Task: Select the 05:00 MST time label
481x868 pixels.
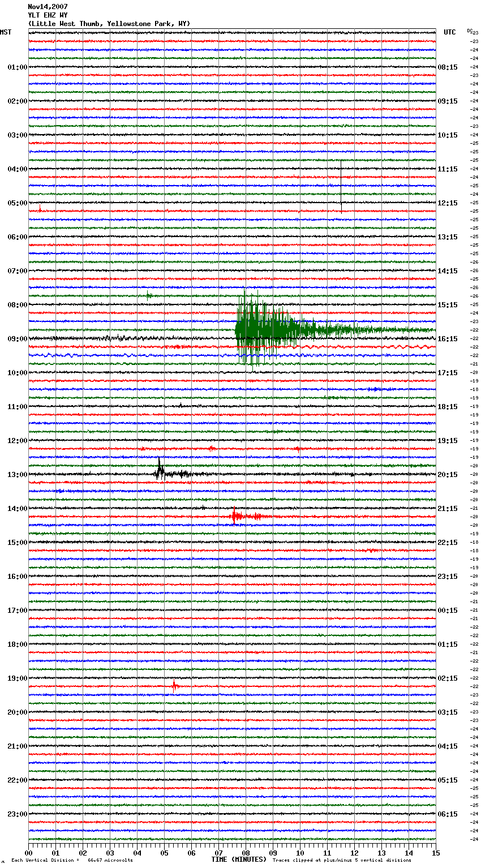Action: coord(18,203)
